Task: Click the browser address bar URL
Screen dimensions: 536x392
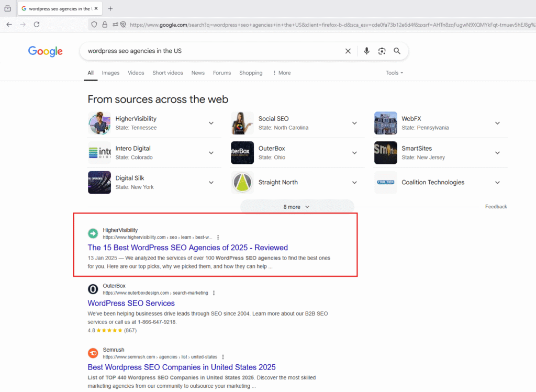Action: point(332,25)
